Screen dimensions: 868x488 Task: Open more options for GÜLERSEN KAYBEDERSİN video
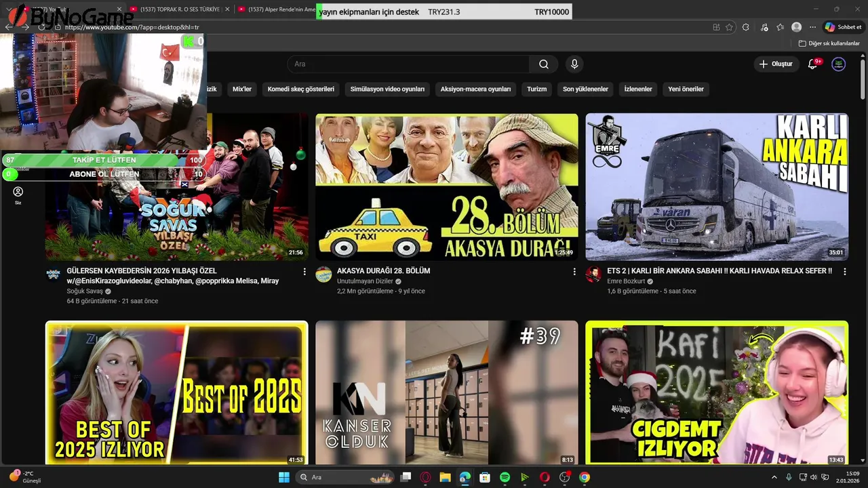click(304, 271)
